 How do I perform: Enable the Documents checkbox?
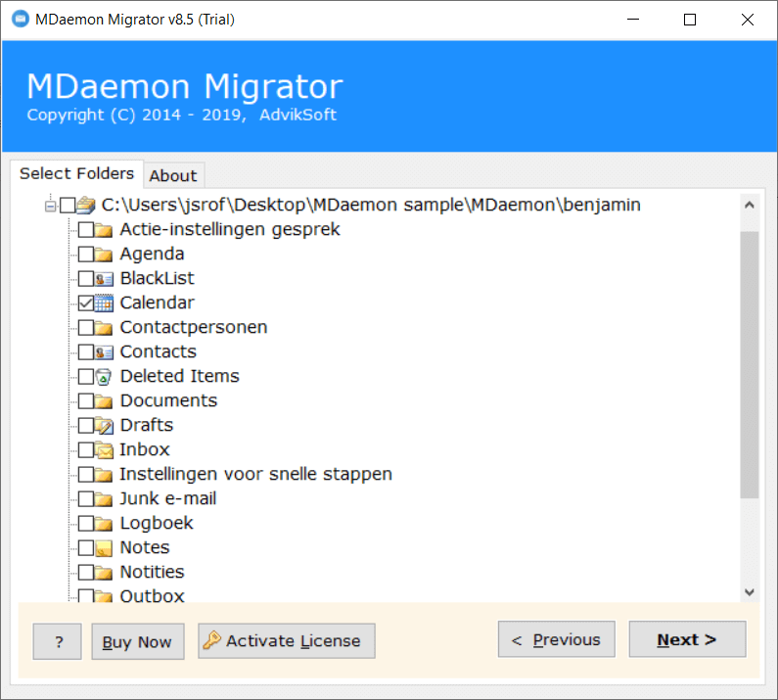tap(86, 400)
